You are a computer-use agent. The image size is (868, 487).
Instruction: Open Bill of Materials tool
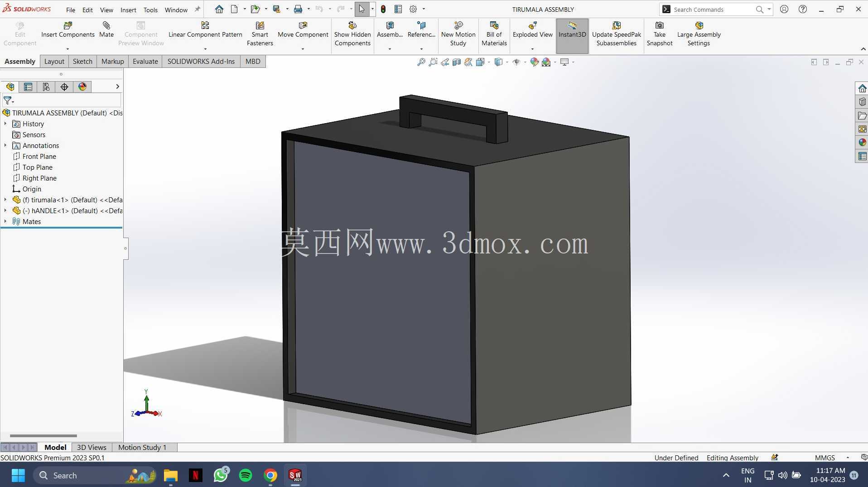pos(494,33)
